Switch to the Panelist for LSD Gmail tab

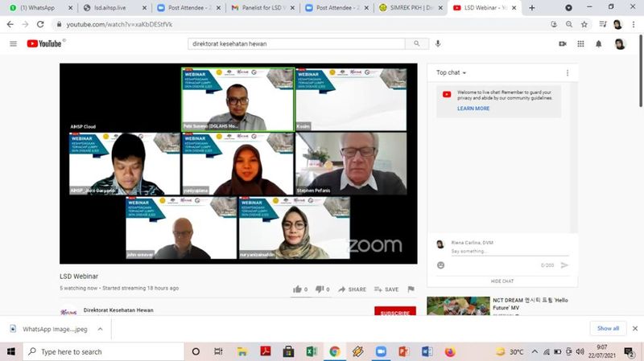pos(262,8)
